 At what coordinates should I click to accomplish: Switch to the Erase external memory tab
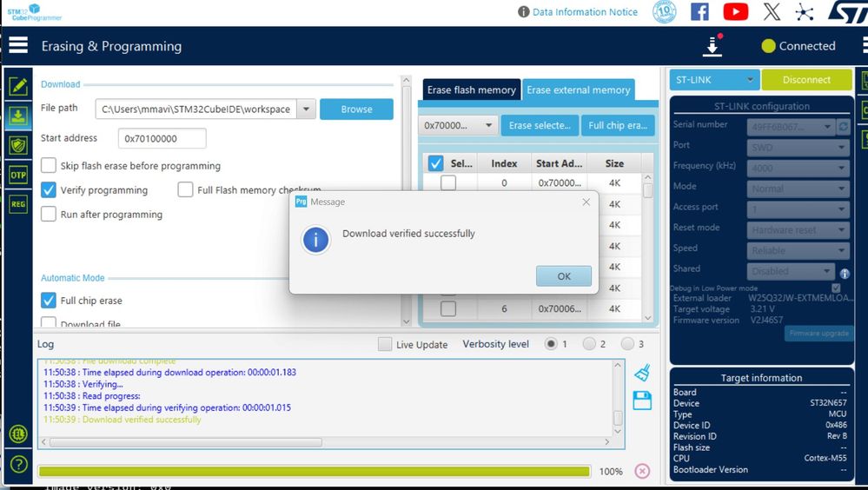tap(579, 89)
